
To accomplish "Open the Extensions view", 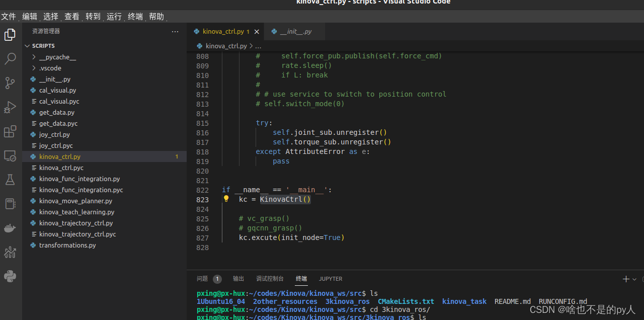I will (10, 131).
